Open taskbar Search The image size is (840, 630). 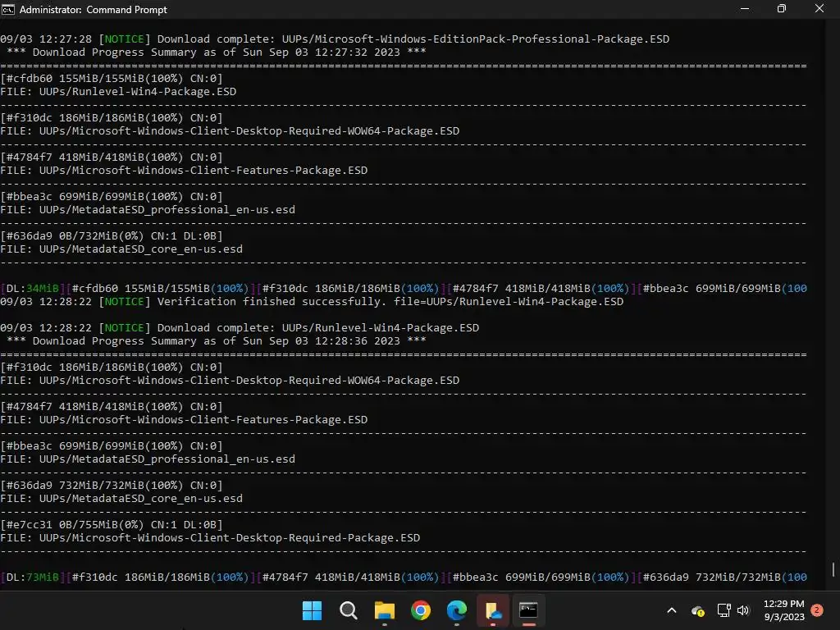point(348,610)
